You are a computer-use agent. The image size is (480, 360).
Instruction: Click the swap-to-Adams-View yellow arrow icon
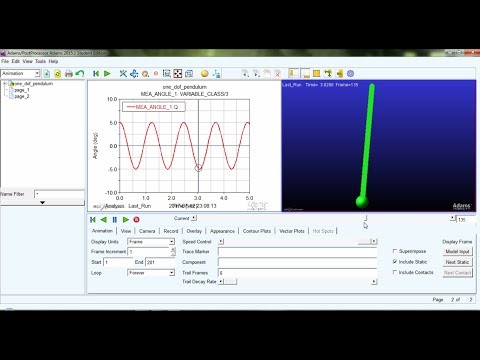point(339,74)
